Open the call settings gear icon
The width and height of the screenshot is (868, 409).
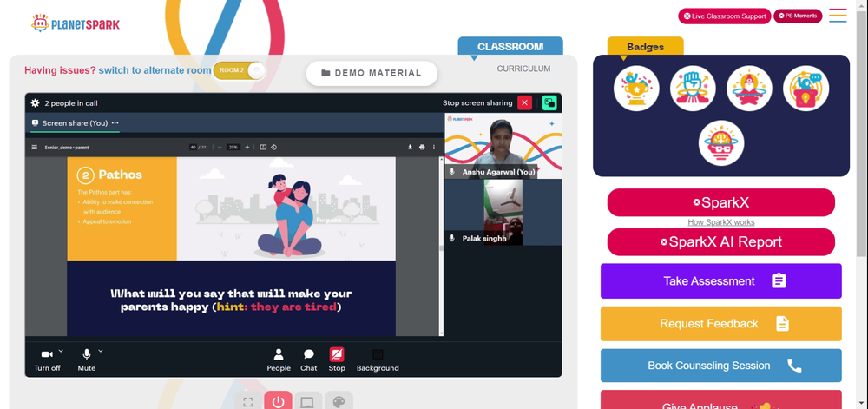click(x=35, y=103)
